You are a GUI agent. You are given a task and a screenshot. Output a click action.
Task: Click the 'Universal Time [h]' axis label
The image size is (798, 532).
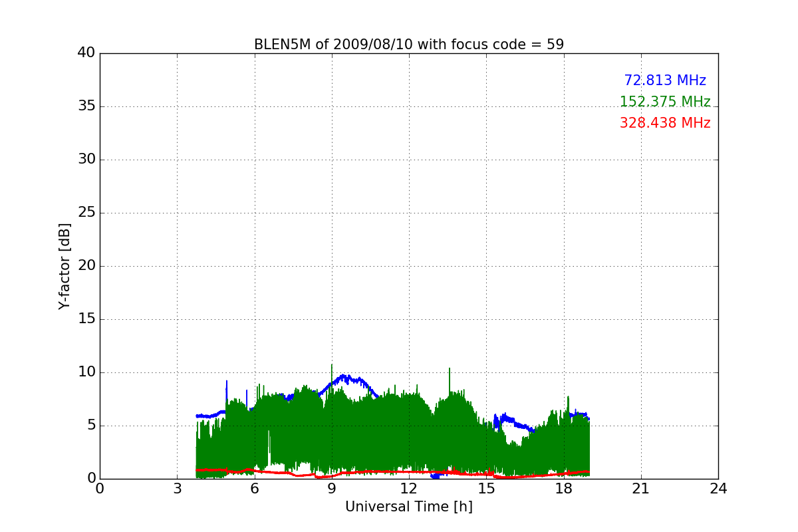click(x=409, y=507)
